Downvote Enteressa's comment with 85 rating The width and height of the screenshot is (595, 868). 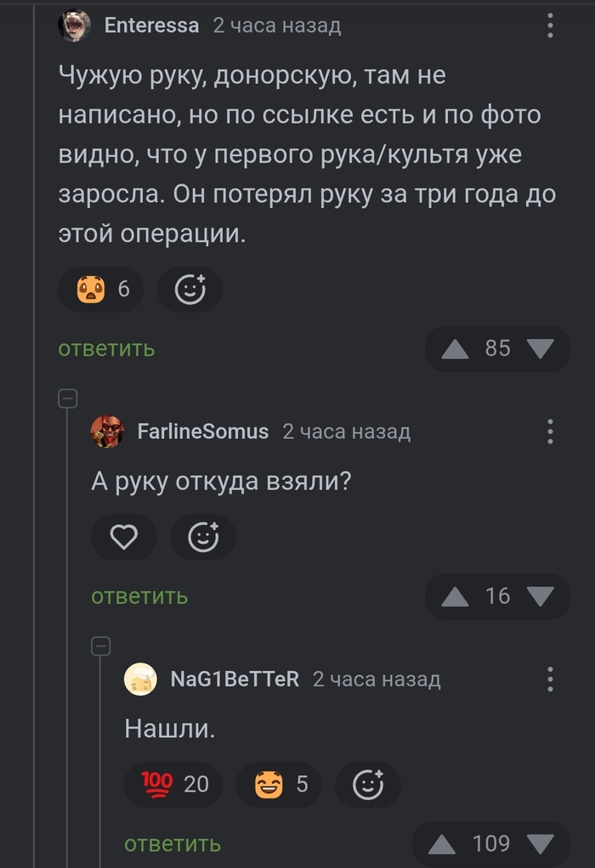click(x=540, y=349)
